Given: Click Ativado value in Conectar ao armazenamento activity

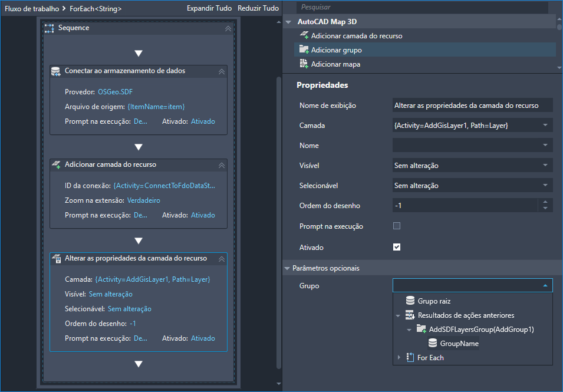Looking at the screenshot, I should click(203, 121).
